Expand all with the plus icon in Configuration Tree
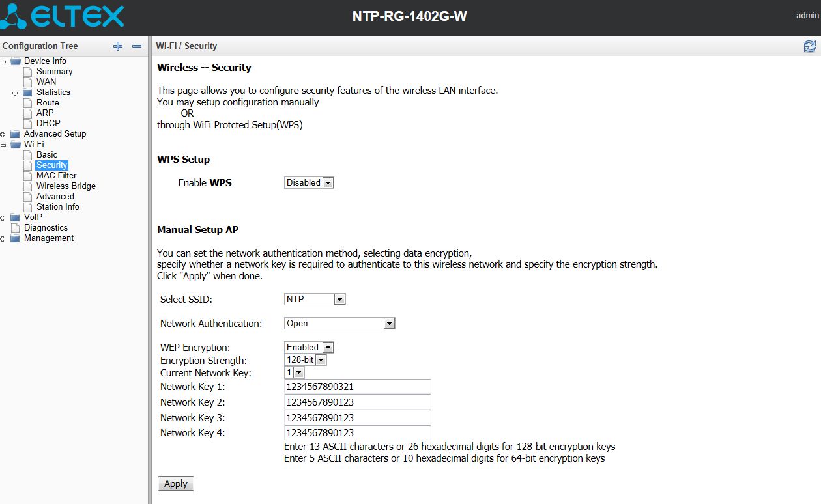The width and height of the screenshot is (821, 504). [x=118, y=46]
